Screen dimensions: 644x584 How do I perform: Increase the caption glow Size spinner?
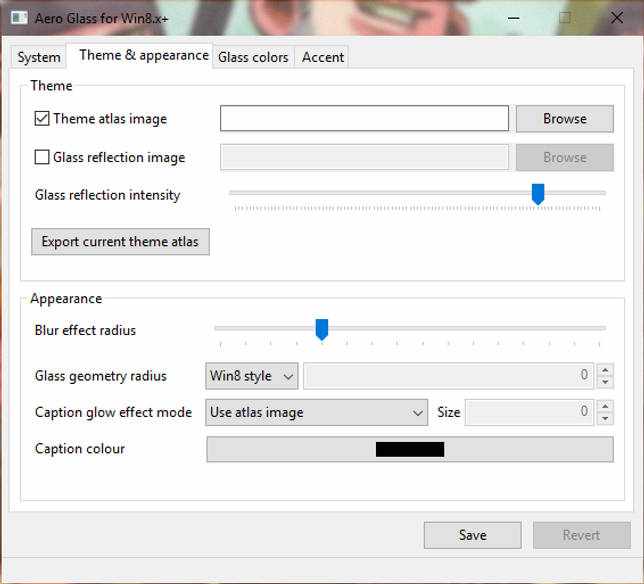point(605,406)
